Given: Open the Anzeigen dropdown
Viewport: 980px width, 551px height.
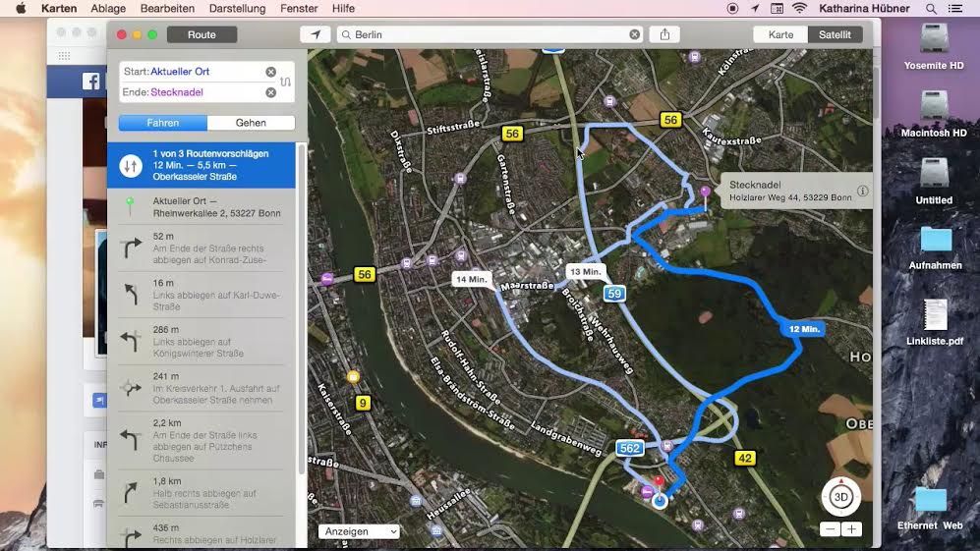Looking at the screenshot, I should click(359, 531).
